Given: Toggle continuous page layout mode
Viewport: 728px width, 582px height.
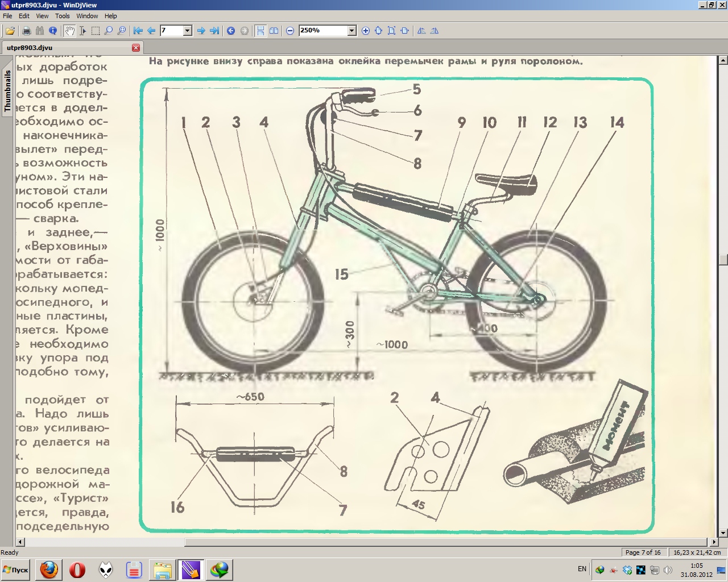Looking at the screenshot, I should [260, 31].
